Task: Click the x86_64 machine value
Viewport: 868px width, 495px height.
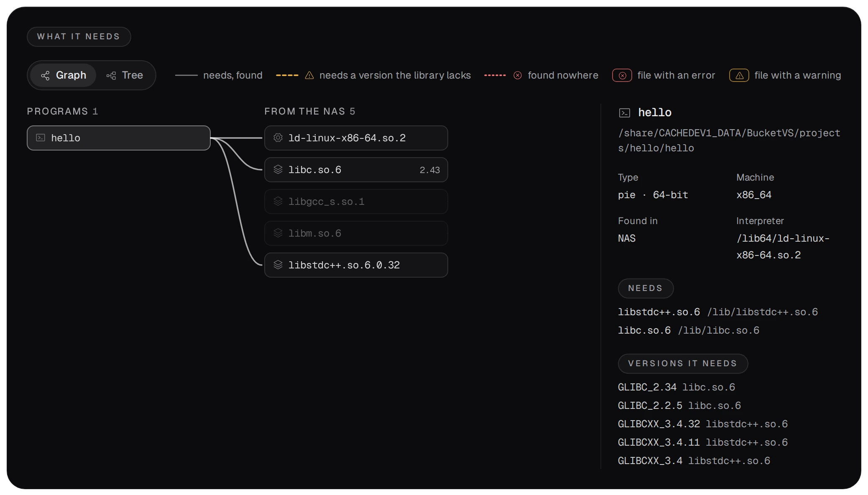Action: 754,195
